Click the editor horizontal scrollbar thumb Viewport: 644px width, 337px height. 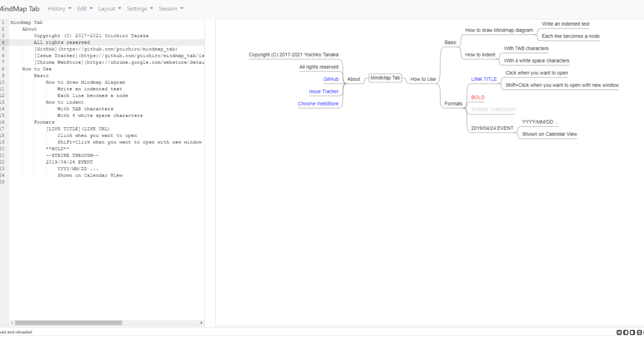click(69, 323)
